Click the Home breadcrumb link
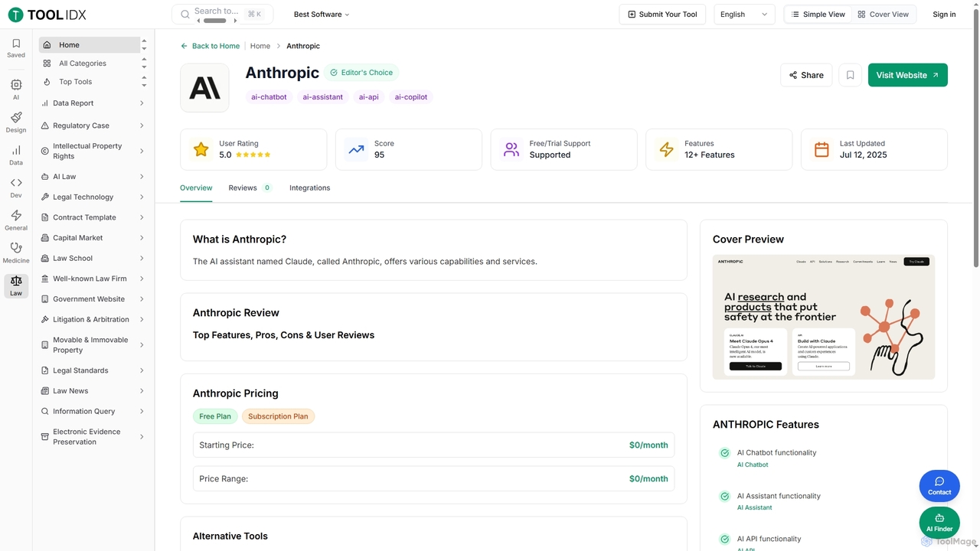This screenshot has height=551, width=980. tap(260, 46)
